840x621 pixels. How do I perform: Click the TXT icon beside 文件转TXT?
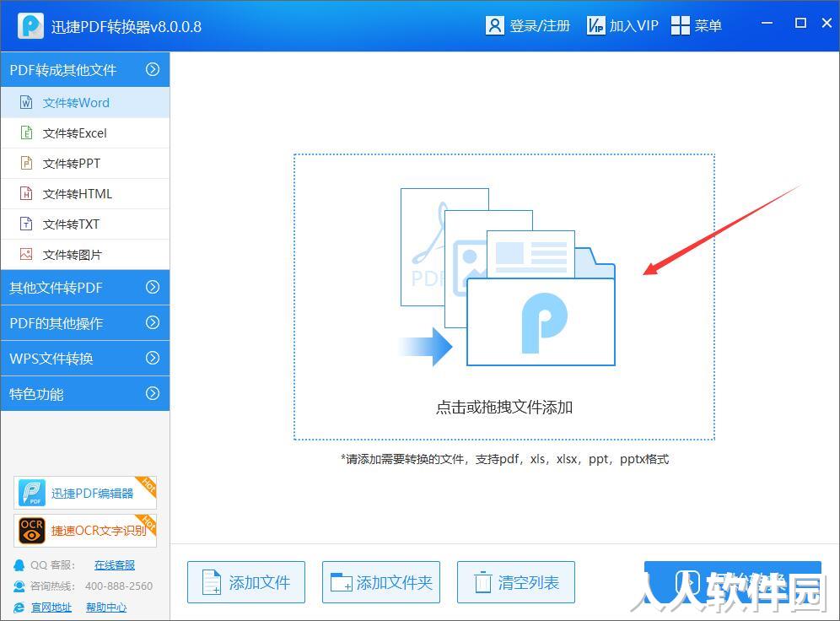click(x=26, y=224)
